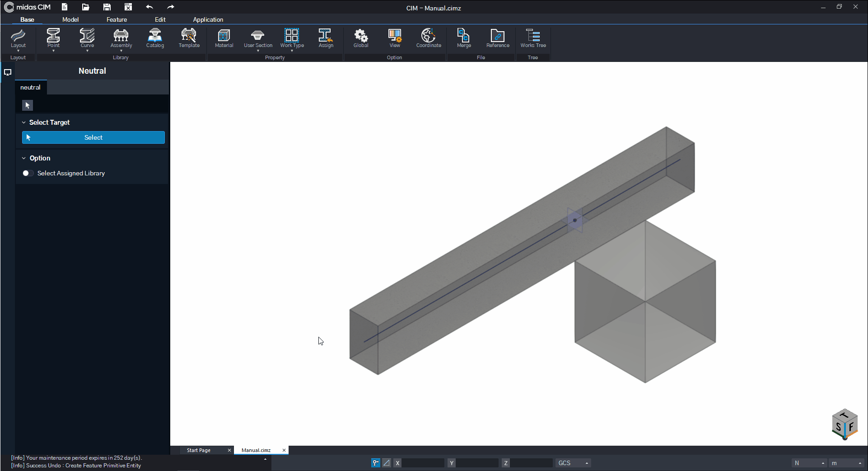Screen dimensions: 868x471
Task: Toggle the snap icon beside X field
Action: tap(376, 463)
